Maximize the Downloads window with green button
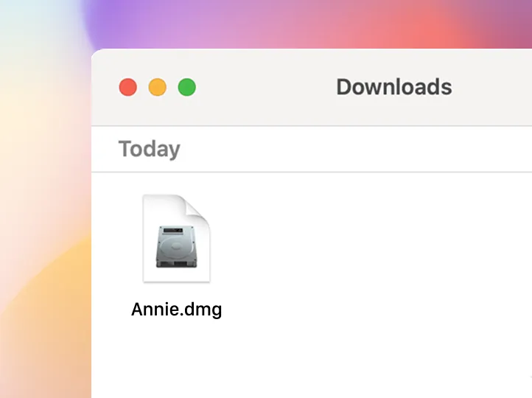532x398 pixels. 187,87
